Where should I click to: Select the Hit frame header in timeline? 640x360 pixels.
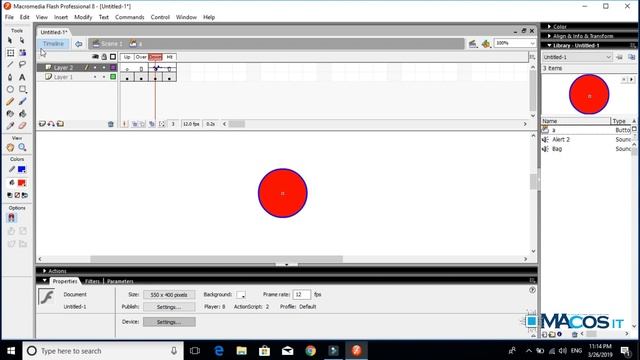169,57
